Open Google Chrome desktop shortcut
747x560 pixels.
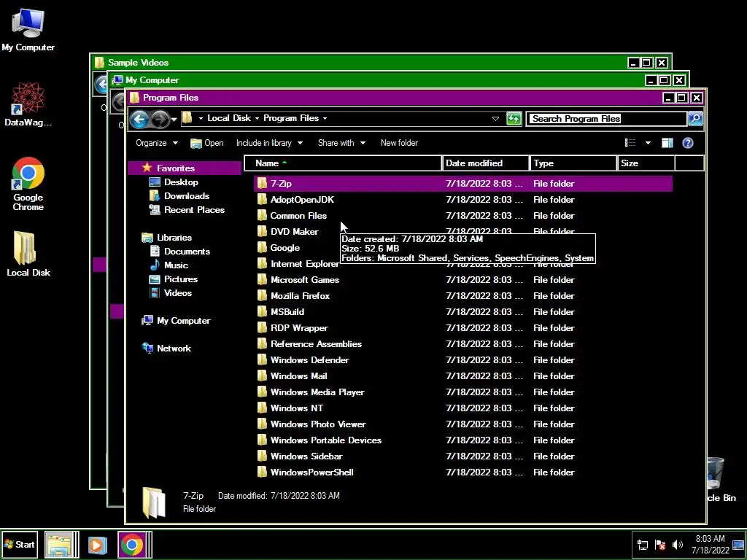pyautogui.click(x=28, y=183)
